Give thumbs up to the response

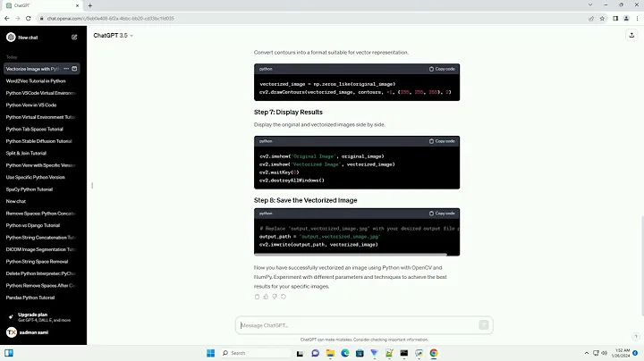266,297
